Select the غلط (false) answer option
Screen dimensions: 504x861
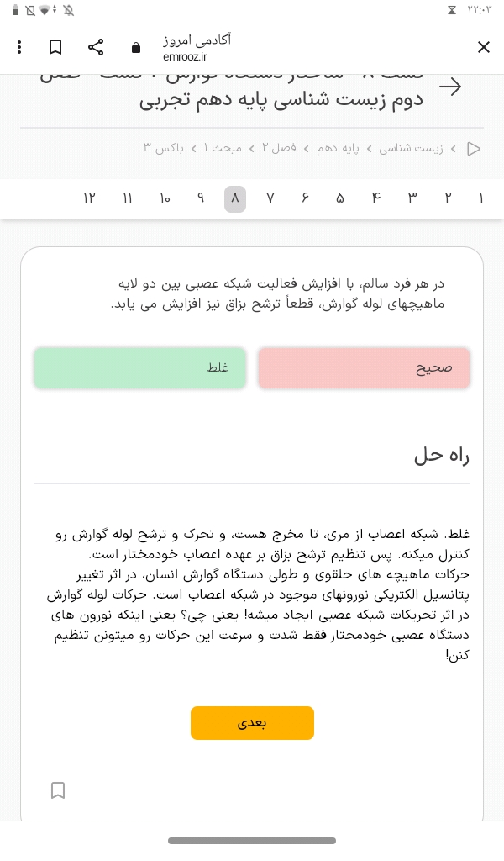[140, 368]
